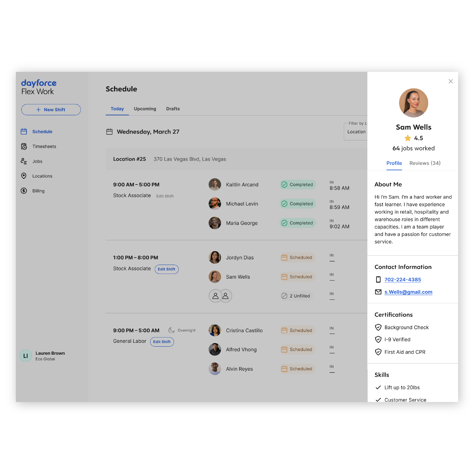The width and height of the screenshot is (476, 476).
Task: Click the 2 Unfilled status badge
Action: click(x=296, y=296)
